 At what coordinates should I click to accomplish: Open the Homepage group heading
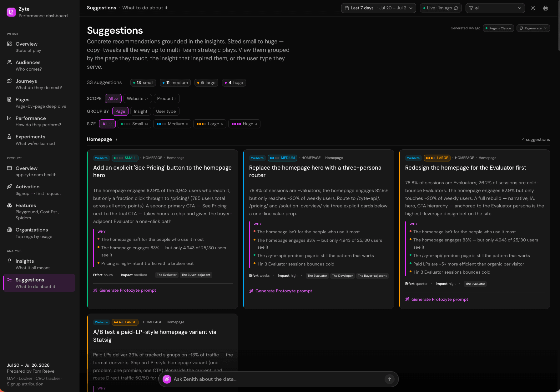pyautogui.click(x=99, y=139)
